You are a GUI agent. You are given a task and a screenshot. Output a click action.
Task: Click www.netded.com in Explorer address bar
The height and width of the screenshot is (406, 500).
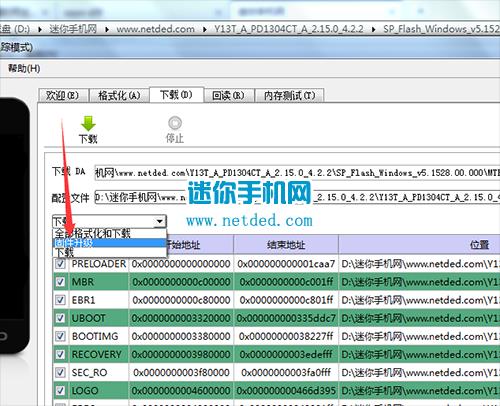(156, 29)
